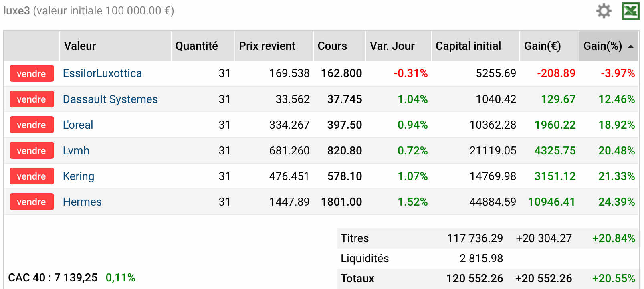Image resolution: width=644 pixels, height=289 pixels.
Task: Sell L'oreal with vendre button
Action: 32,125
